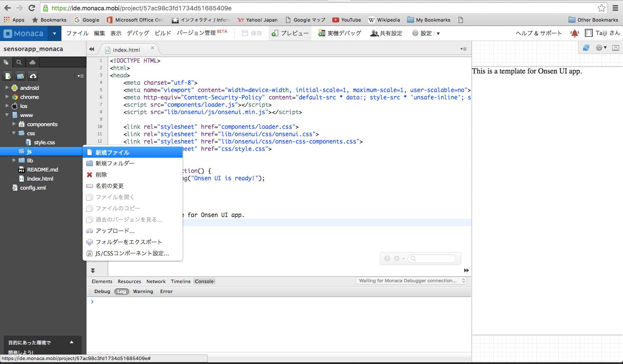The height and width of the screenshot is (364, 623).
Task: Expand the chrome folder
Action: click(7, 97)
